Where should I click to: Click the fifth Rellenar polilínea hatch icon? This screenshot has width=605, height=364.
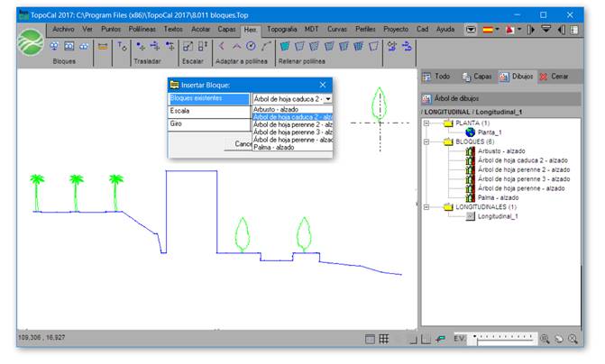[x=344, y=46]
